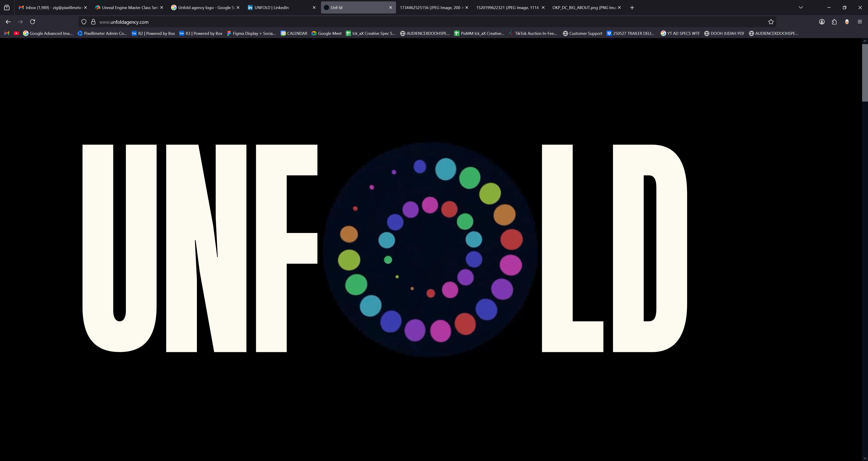Minimize the Firefox window
The height and width of the screenshot is (461, 868).
point(829,7)
